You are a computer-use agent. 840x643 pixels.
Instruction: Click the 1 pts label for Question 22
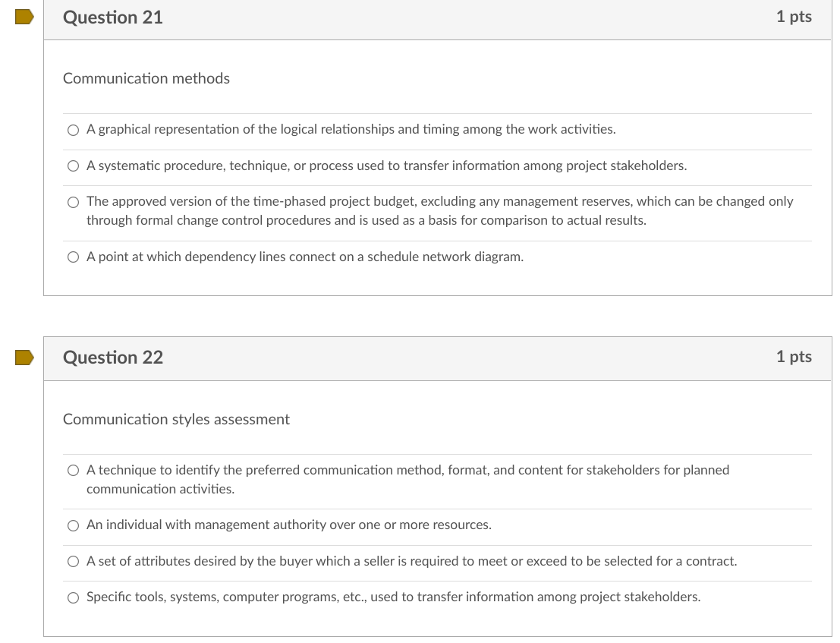point(794,357)
